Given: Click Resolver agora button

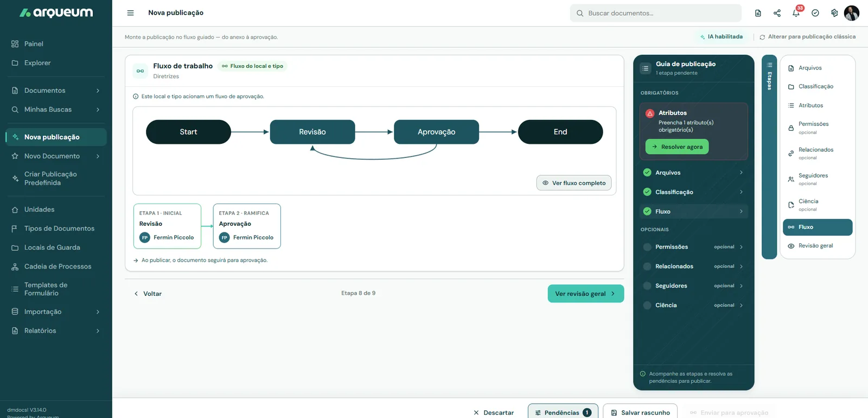Looking at the screenshot, I should tap(676, 147).
